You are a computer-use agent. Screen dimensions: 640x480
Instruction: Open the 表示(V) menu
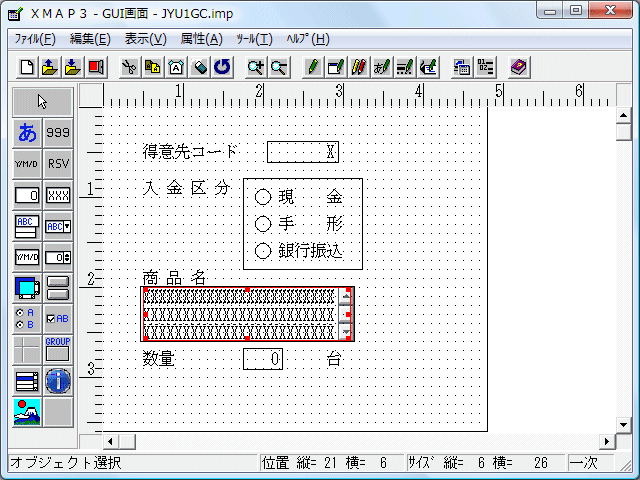[x=145, y=39]
